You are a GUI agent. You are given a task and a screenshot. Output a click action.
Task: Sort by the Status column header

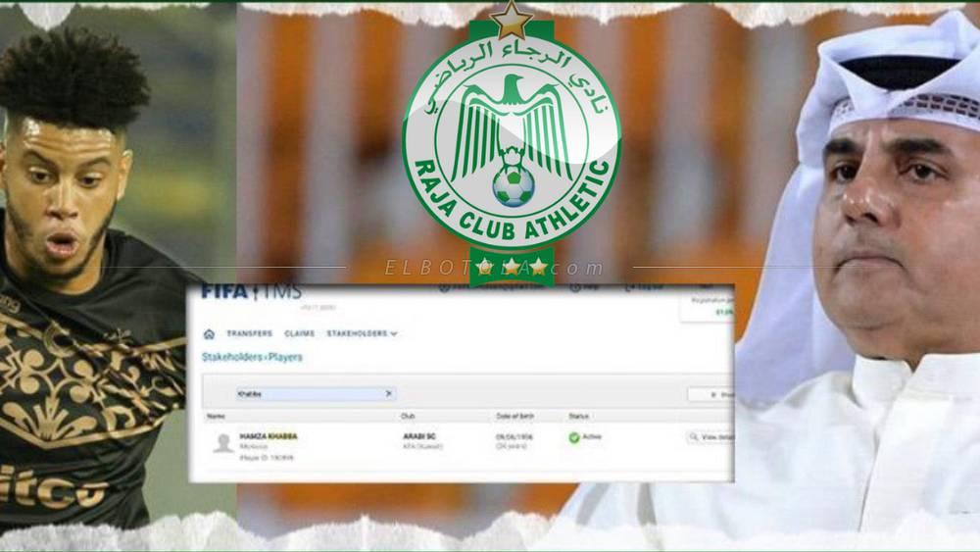click(579, 416)
